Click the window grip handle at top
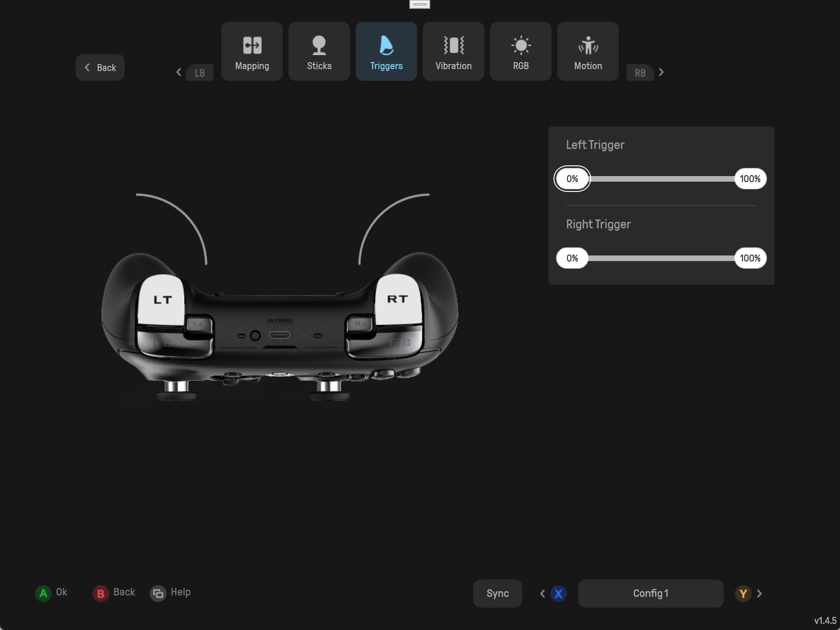This screenshot has width=840, height=630. pos(420,4)
